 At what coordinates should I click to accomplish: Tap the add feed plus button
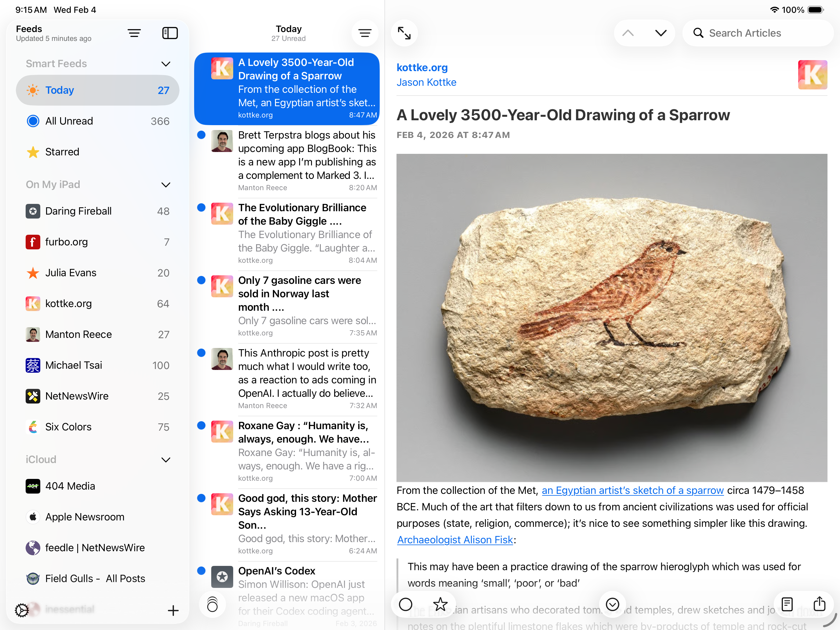[173, 610]
